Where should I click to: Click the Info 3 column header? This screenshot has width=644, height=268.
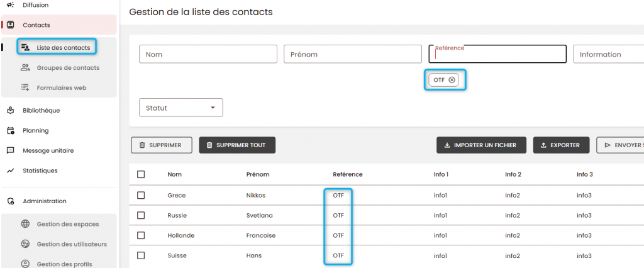pos(584,174)
